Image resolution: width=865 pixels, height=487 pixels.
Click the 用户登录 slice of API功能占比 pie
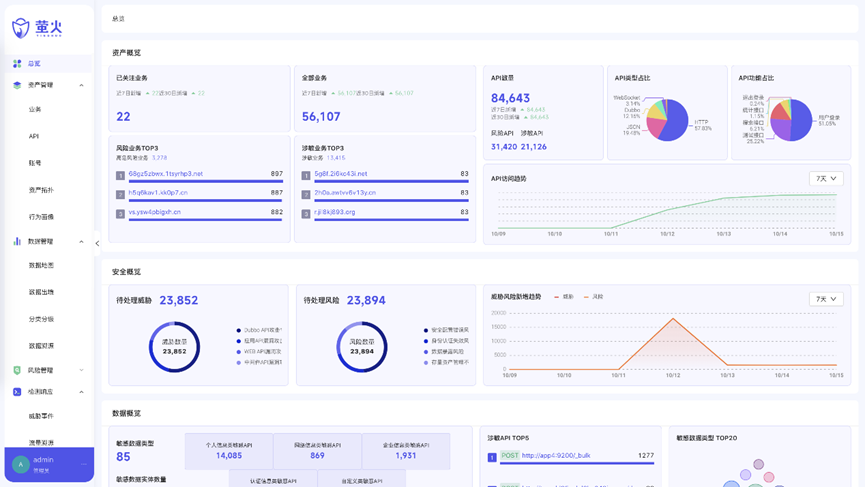803,120
